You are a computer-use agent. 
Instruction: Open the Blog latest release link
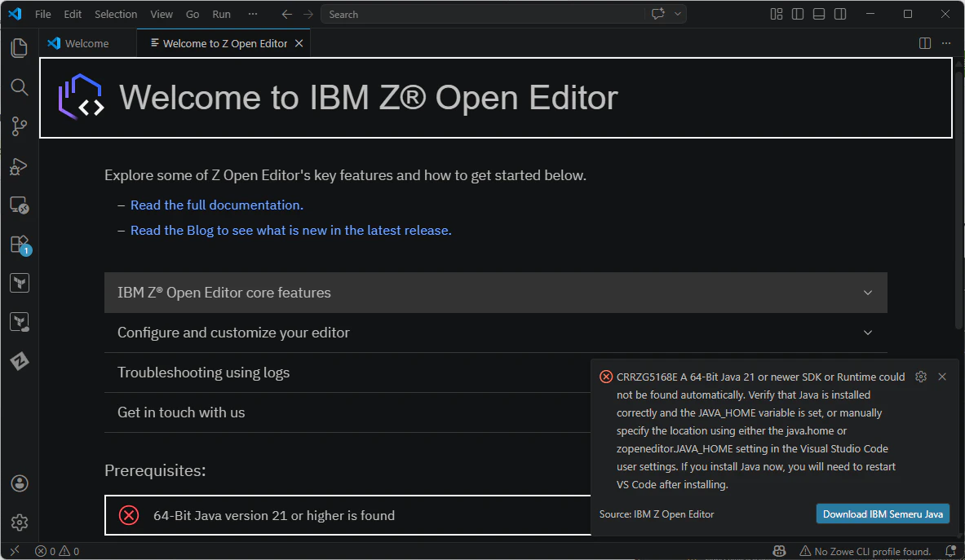click(291, 231)
